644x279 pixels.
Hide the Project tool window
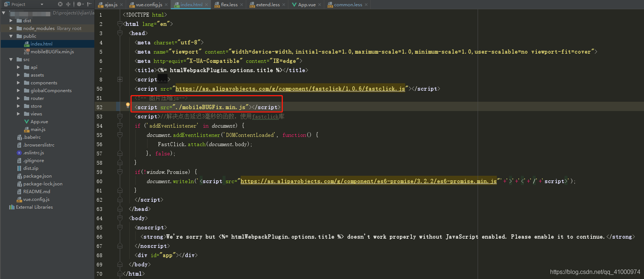pyautogui.click(x=89, y=4)
